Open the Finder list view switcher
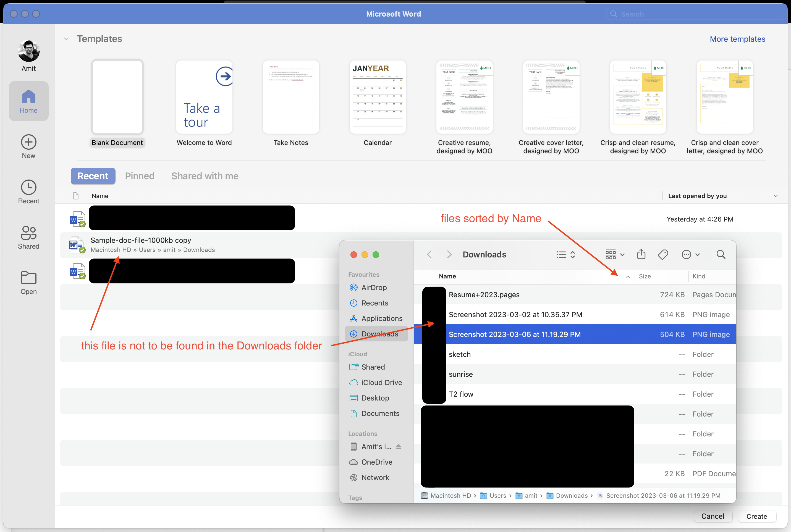Viewport: 791px width, 532px height. pos(565,254)
